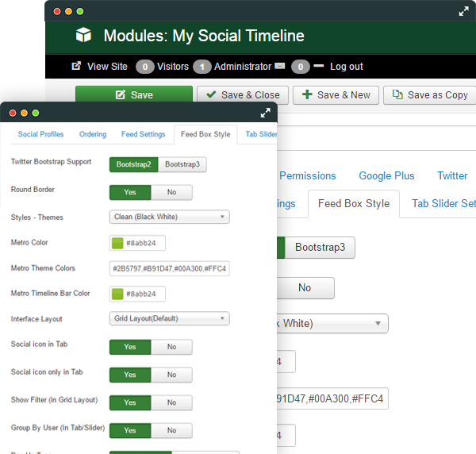
Task: Click Metro Theme Colors input in back window
Action: pyautogui.click(x=332, y=398)
